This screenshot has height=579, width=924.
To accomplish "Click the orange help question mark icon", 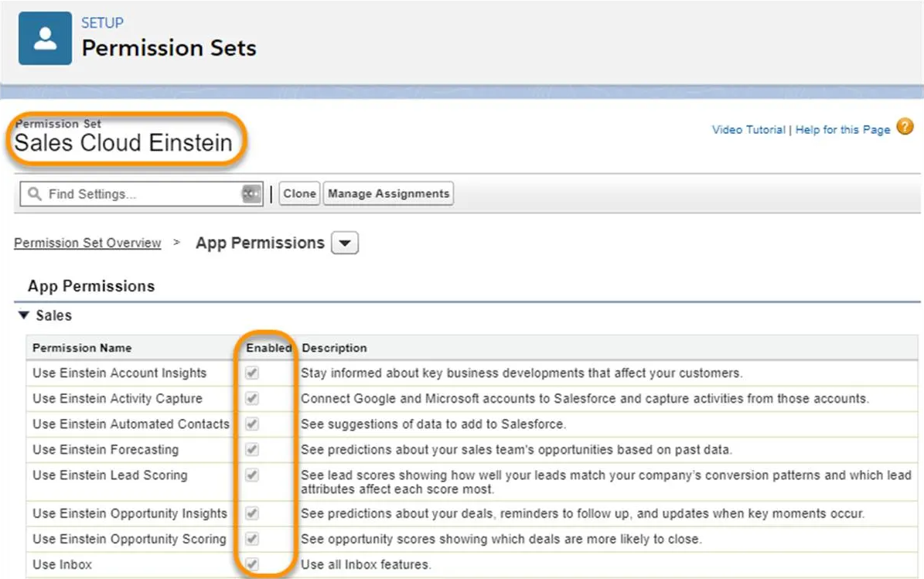I will click(905, 128).
